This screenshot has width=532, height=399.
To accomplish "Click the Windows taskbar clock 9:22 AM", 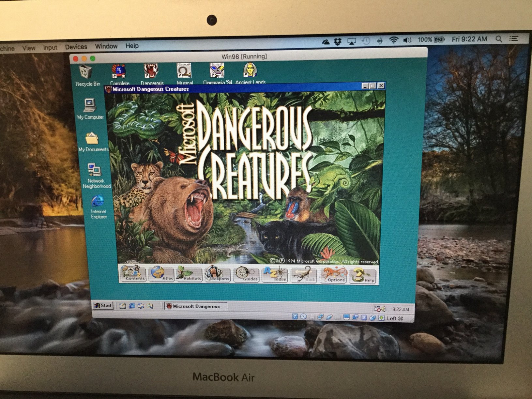I will 401,309.
